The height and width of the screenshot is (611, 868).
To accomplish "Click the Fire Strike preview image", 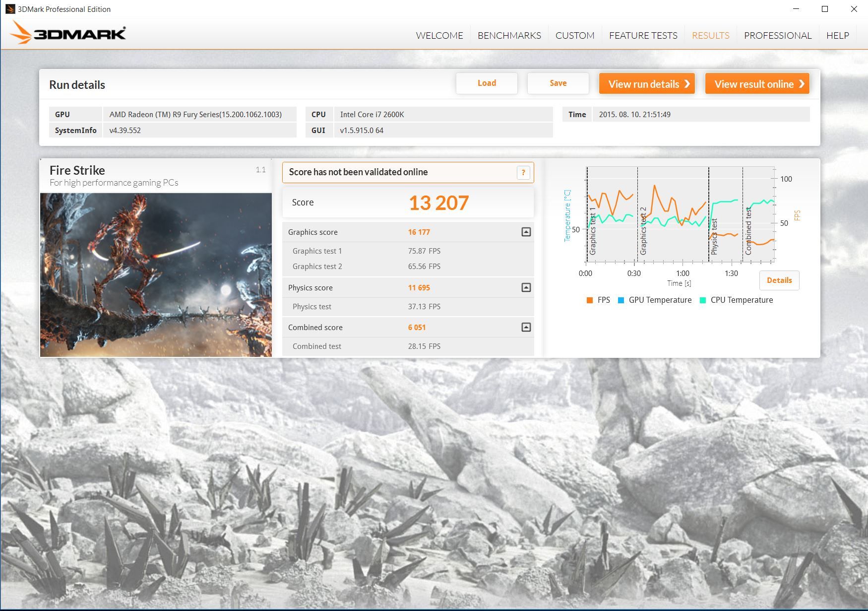I will pos(156,275).
